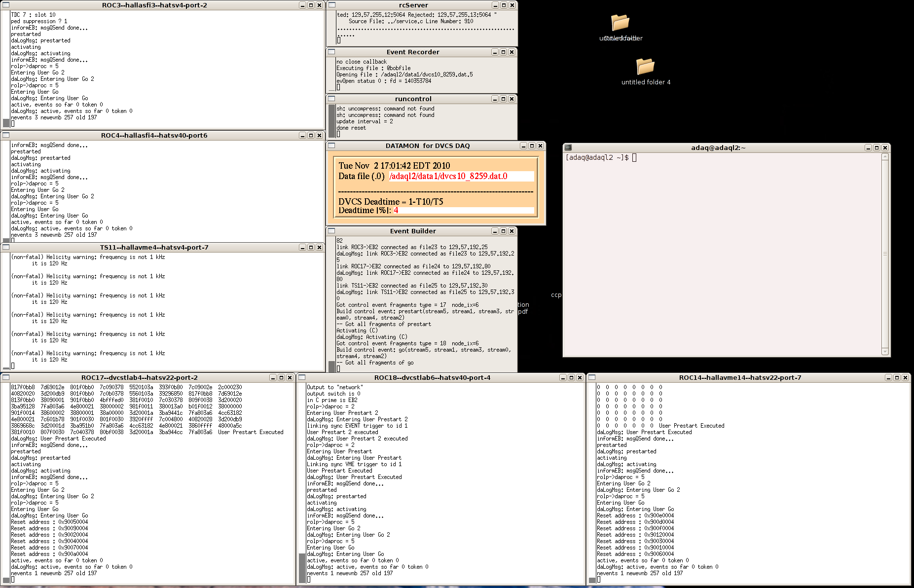The height and width of the screenshot is (588, 914).
Task: Open window menu of TS11 terminal window
Action: (6, 247)
